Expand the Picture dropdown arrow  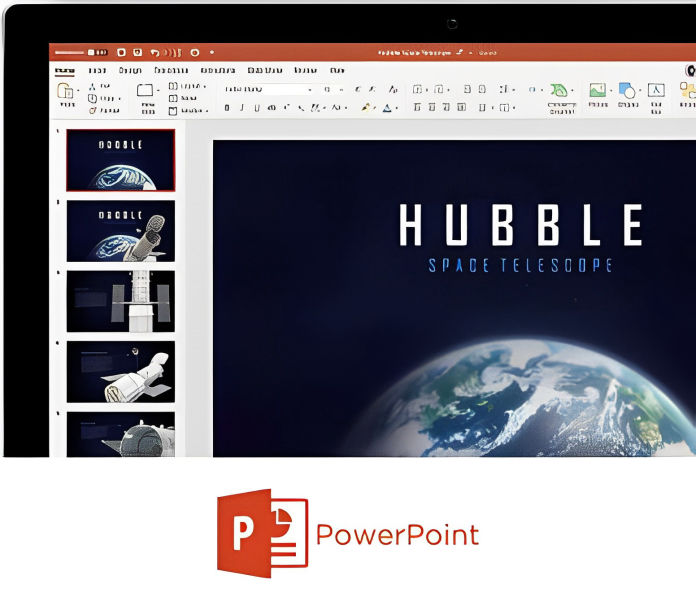click(x=611, y=90)
